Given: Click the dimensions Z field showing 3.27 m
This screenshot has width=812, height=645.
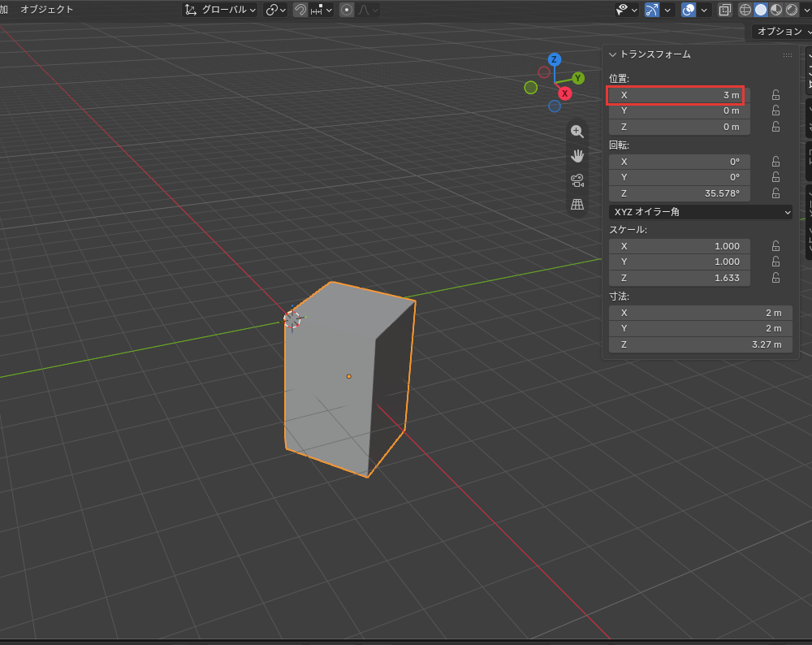Looking at the screenshot, I should point(700,344).
